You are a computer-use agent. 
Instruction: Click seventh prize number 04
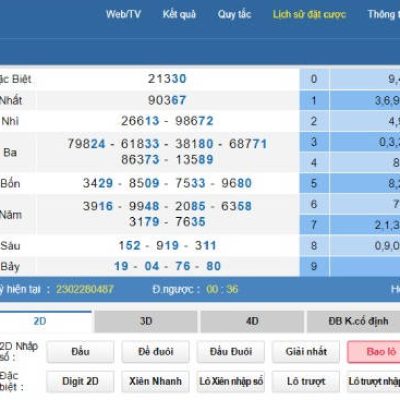152,266
